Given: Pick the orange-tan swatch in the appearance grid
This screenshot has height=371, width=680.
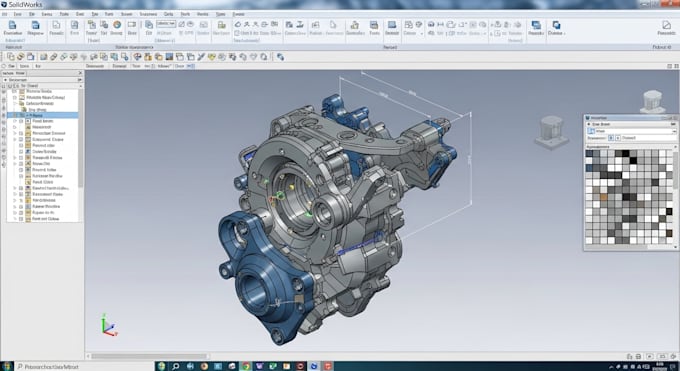Looking at the screenshot, I should (604, 197).
